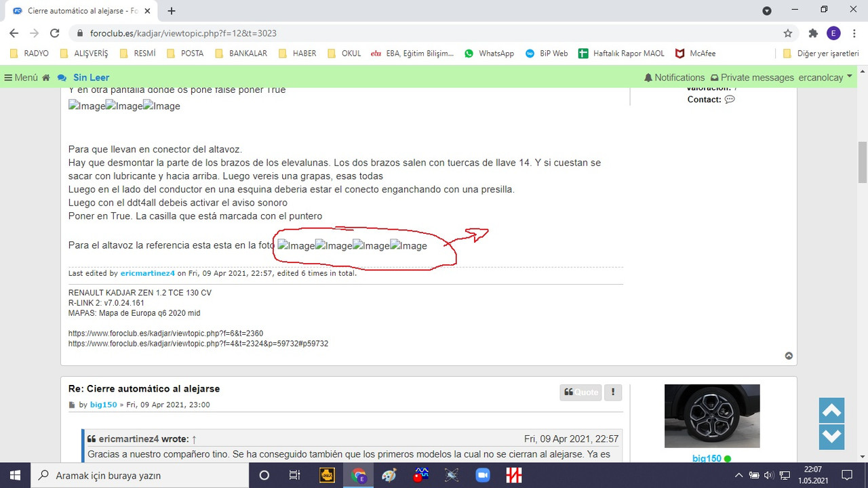
Task: Open Private messages in the forum header
Action: click(x=751, y=77)
